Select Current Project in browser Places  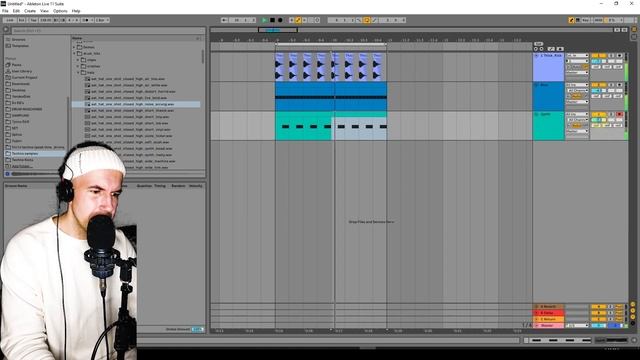[24, 78]
